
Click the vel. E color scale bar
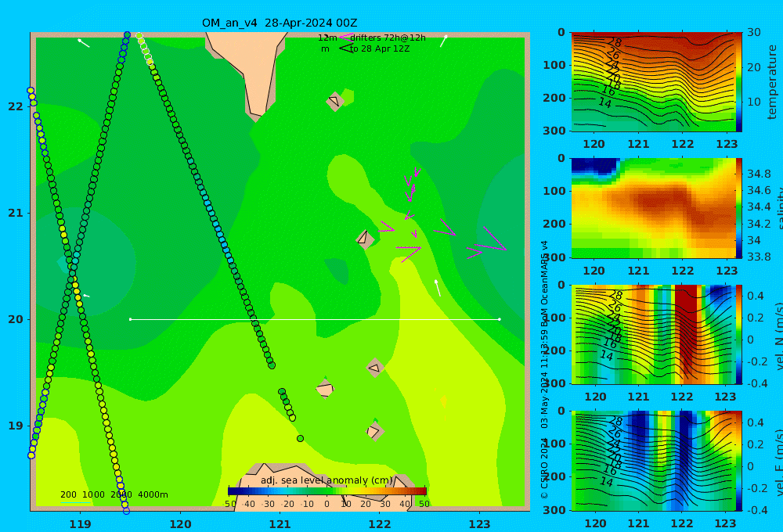tap(738, 461)
